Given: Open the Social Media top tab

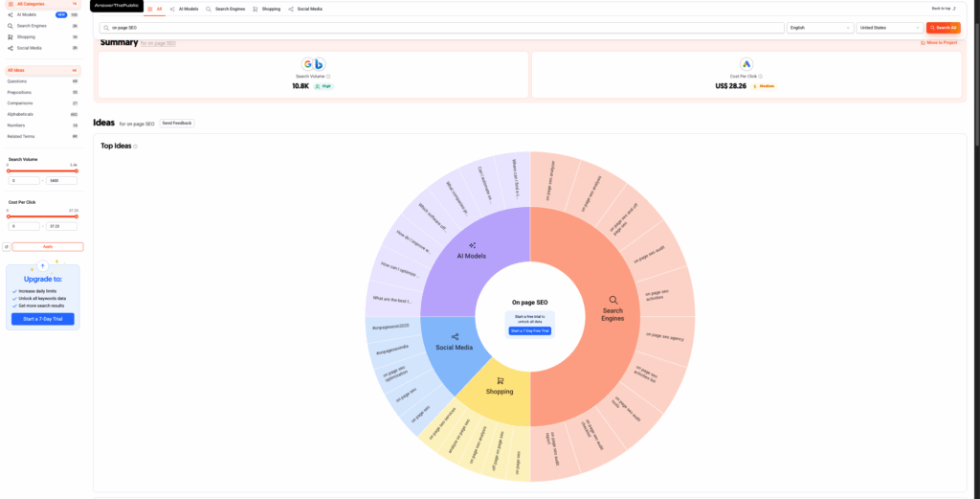Looking at the screenshot, I should (x=305, y=10).
